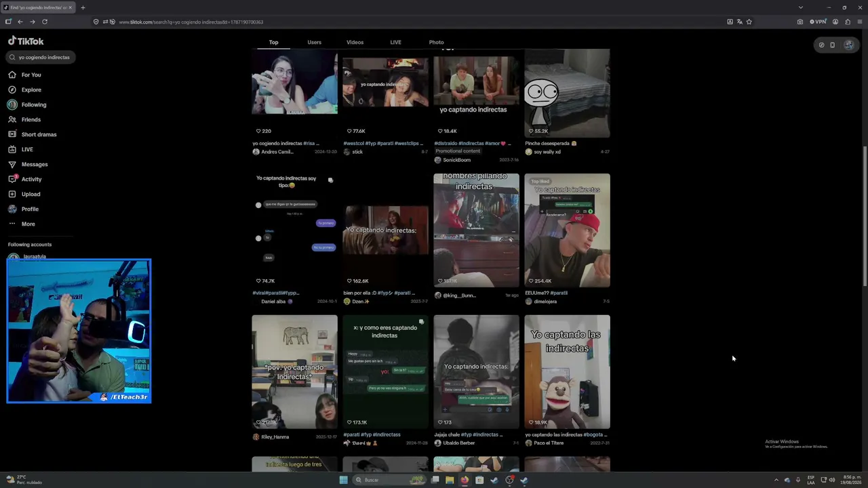Viewport: 868px width, 488px height.
Task: Open the Explore compass icon
Action: (x=12, y=89)
